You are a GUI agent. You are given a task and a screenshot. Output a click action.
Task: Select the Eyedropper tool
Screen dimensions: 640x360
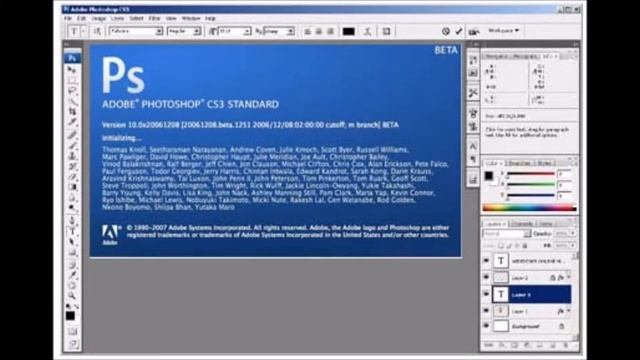coord(72,274)
